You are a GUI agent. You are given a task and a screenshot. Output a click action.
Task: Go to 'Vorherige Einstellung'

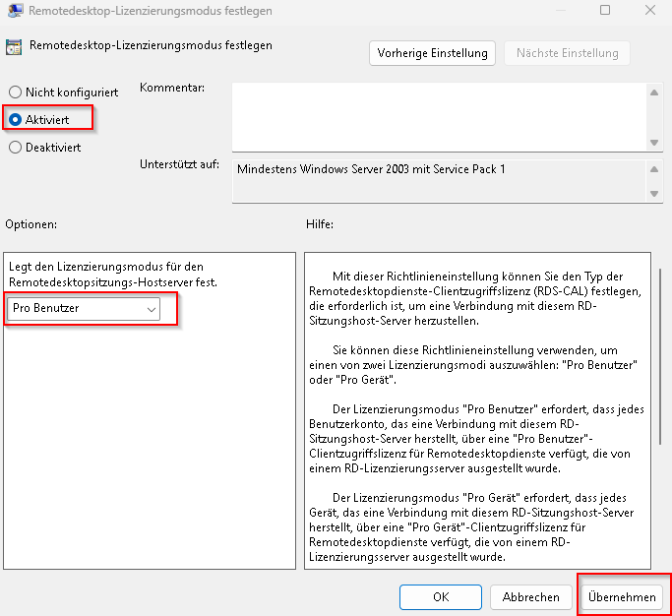point(433,53)
